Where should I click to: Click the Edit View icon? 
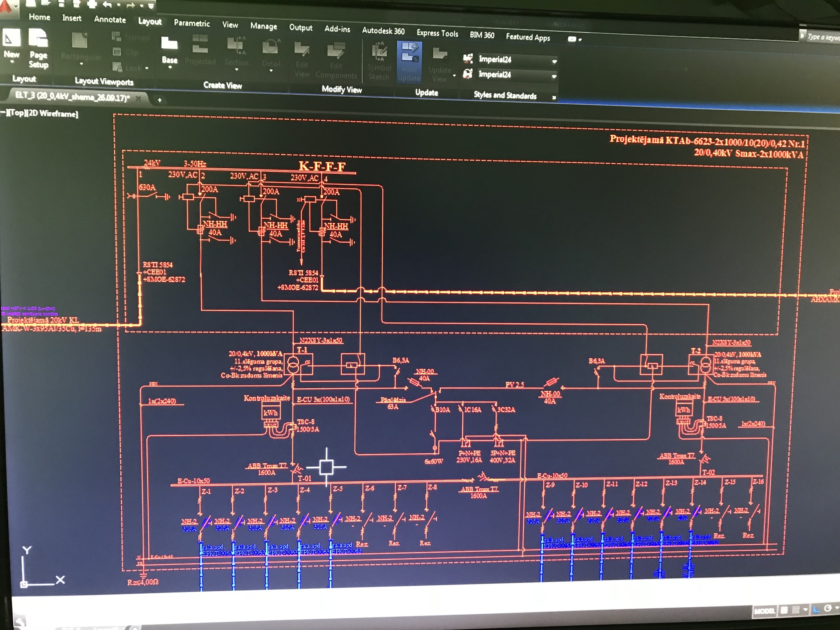coord(302,49)
